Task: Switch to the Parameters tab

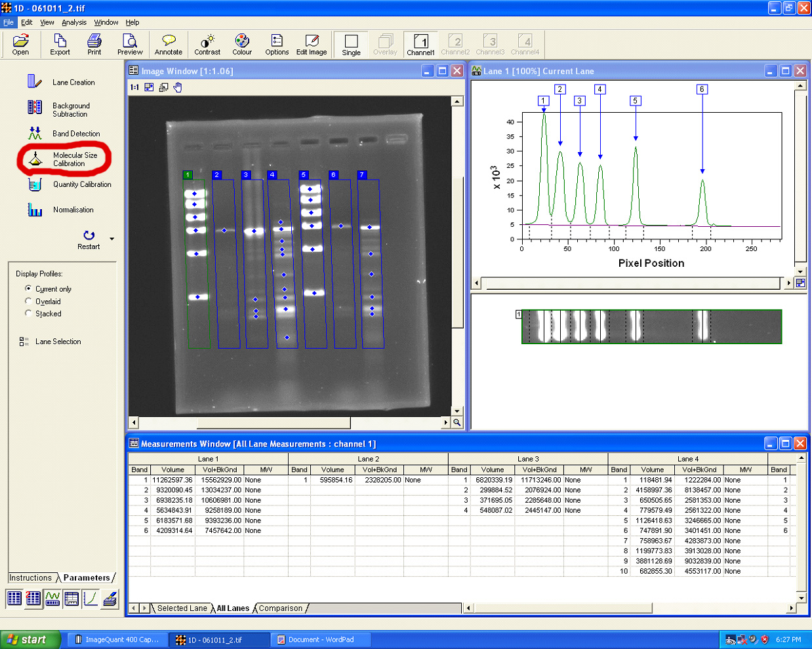Action: [x=87, y=578]
